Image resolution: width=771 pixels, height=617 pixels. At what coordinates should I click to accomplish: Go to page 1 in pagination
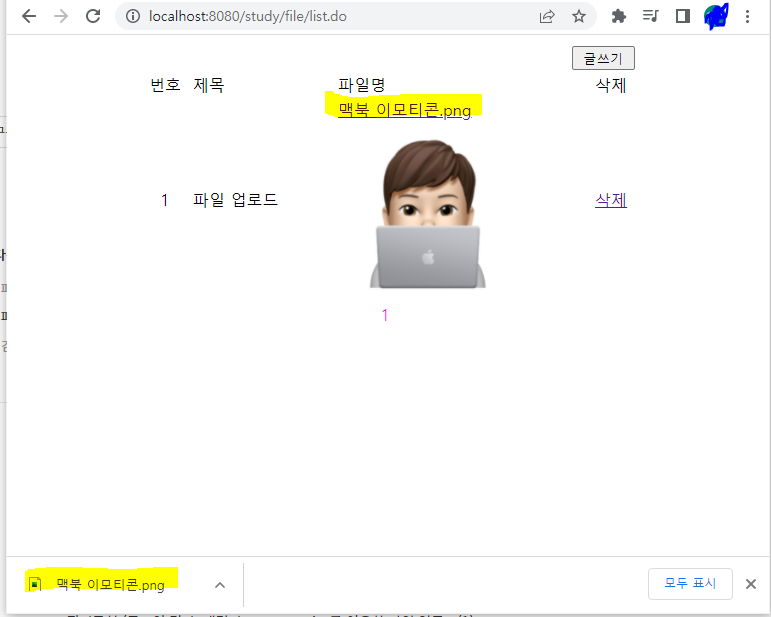(385, 315)
